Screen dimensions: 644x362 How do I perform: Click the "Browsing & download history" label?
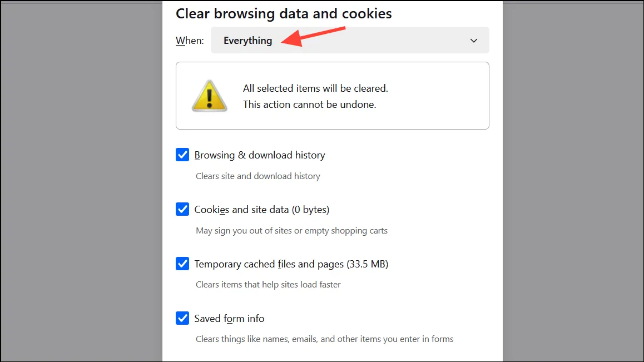[x=260, y=155]
